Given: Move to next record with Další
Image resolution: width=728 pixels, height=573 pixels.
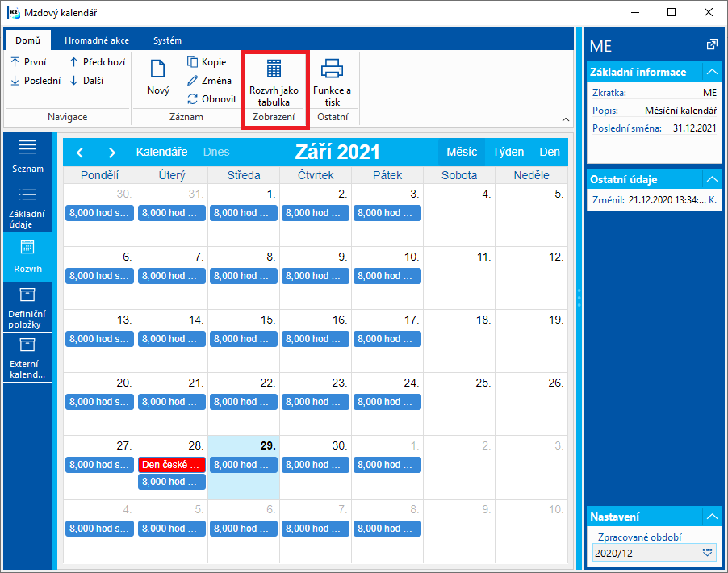Looking at the screenshot, I should coord(87,81).
